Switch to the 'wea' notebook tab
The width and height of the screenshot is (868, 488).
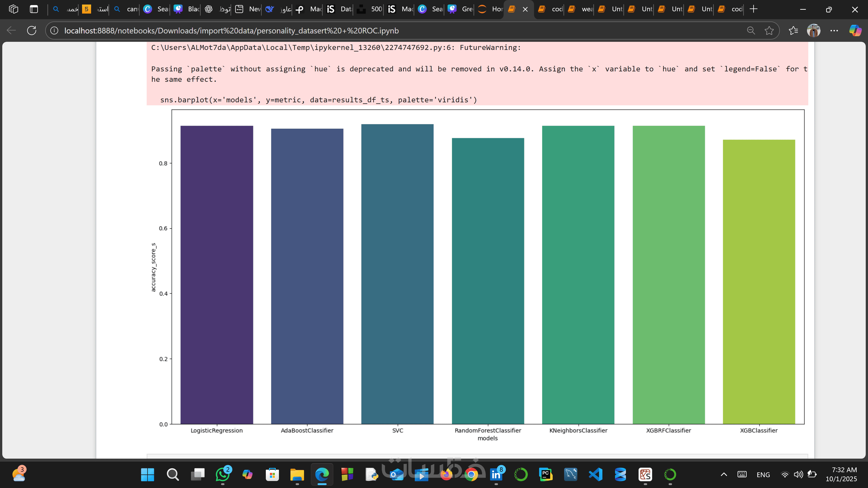tap(582, 9)
